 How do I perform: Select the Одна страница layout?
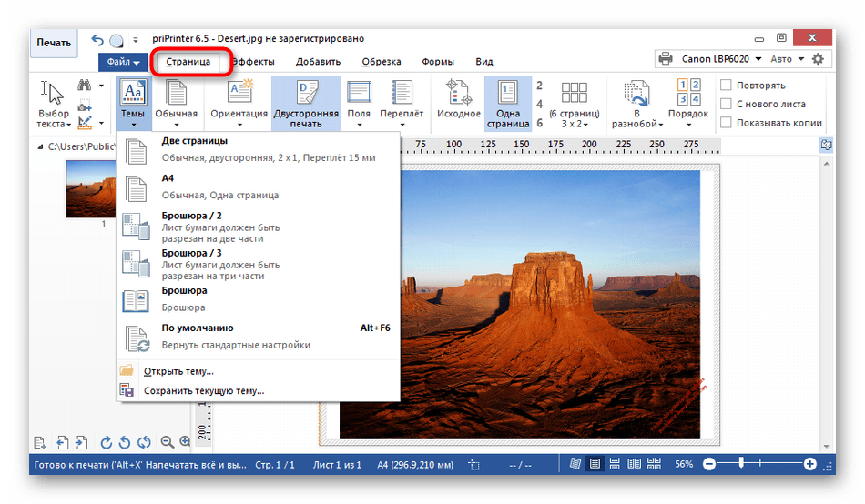click(508, 95)
